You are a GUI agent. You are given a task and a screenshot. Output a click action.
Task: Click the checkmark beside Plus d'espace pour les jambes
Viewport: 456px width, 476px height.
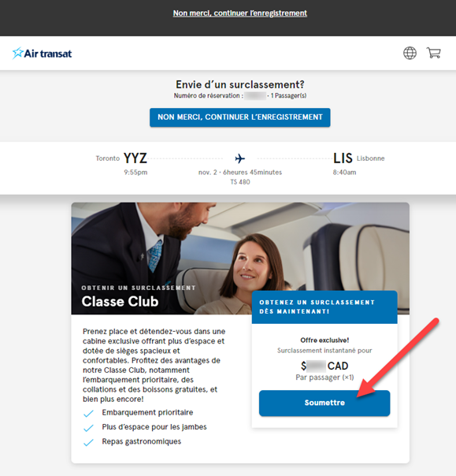coord(88,428)
